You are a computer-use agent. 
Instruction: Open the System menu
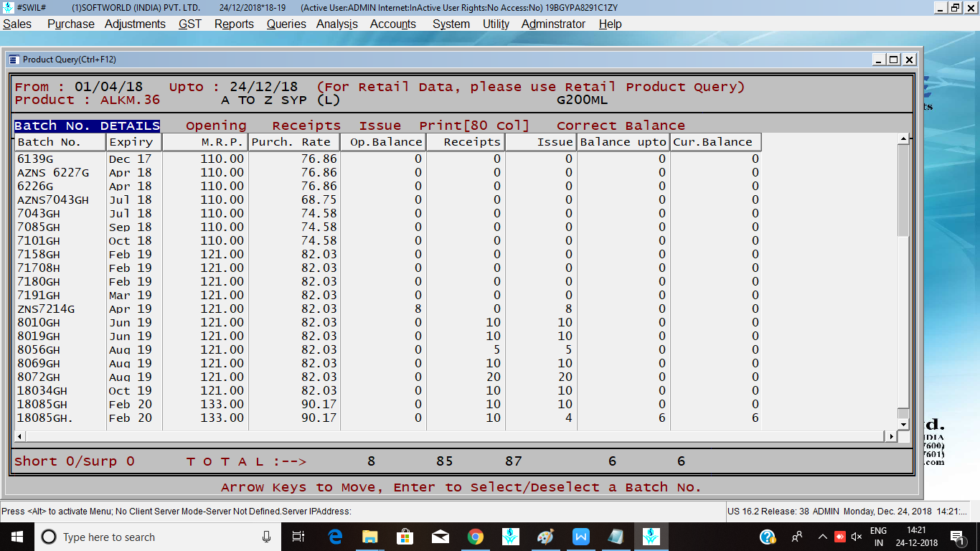(451, 24)
